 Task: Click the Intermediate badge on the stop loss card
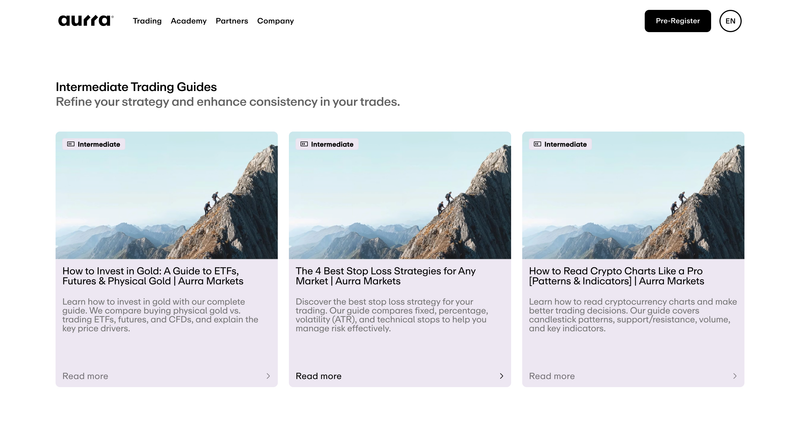(x=327, y=144)
